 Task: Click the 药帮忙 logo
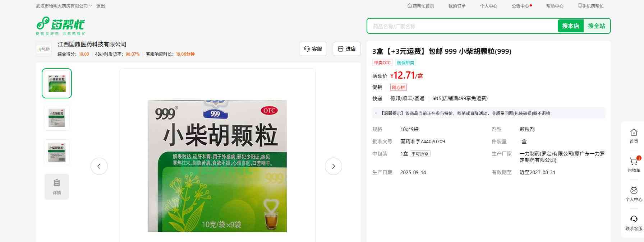60,26
